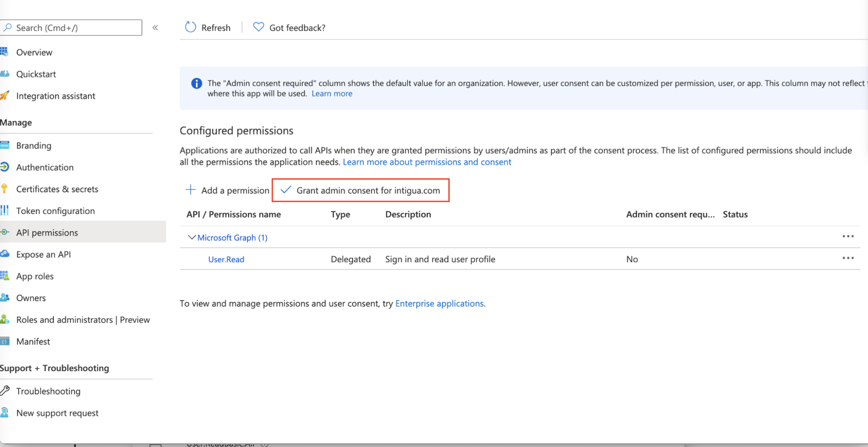The image size is (868, 447).
Task: Open the ellipsis menu on the User.Read row
Action: [848, 258]
